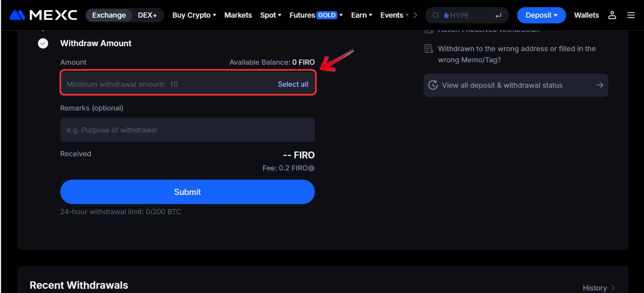Switch to Exchange mode
Screen dimensions: 644x293
(109, 15)
